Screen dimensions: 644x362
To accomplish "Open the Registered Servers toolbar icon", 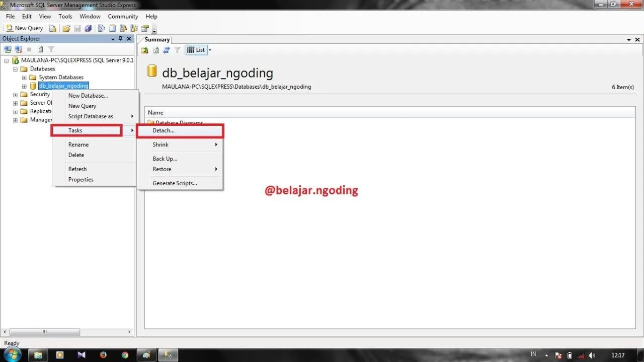I will pos(102,28).
